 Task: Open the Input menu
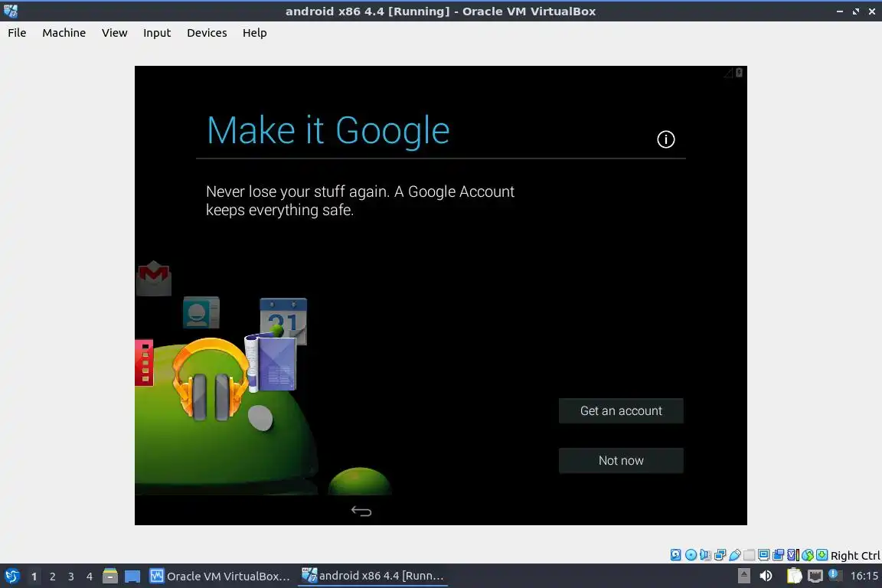click(157, 33)
